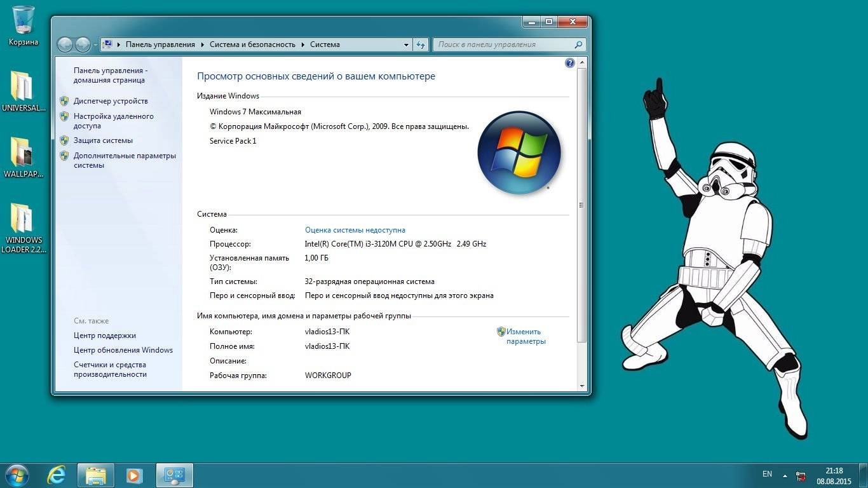Open the WALLPAP folder on desktop
Viewport: 868px width, 488px height.
click(x=24, y=157)
